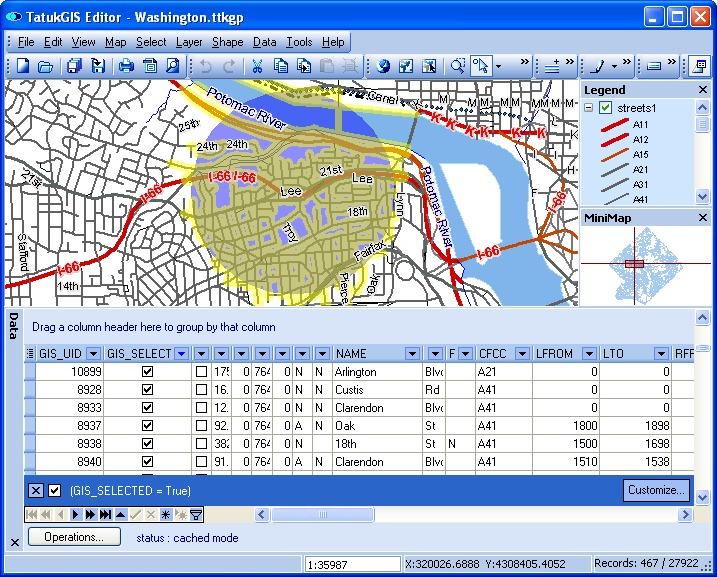717x577 pixels.
Task: Jump to last record in navigator
Action: click(x=105, y=515)
